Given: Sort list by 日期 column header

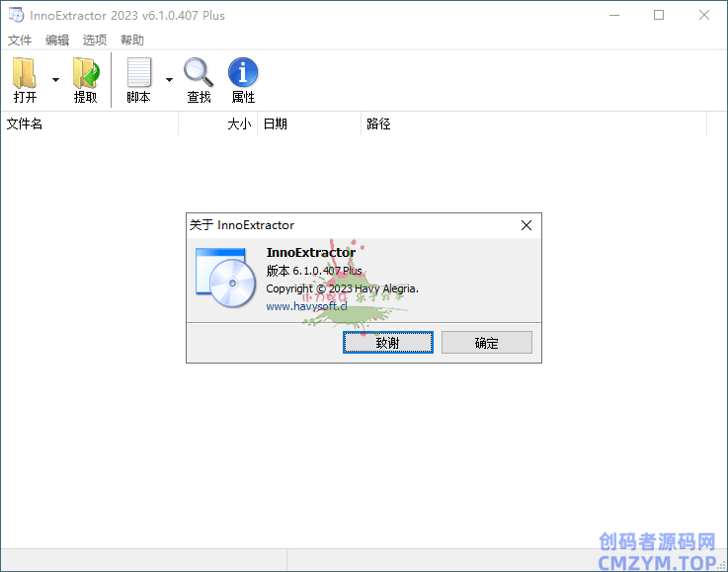Looking at the screenshot, I should (x=309, y=124).
